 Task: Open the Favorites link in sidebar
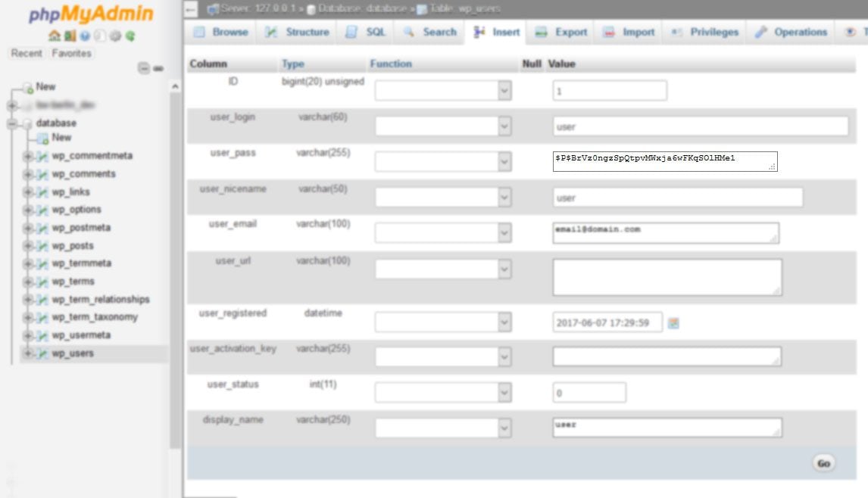[x=71, y=53]
